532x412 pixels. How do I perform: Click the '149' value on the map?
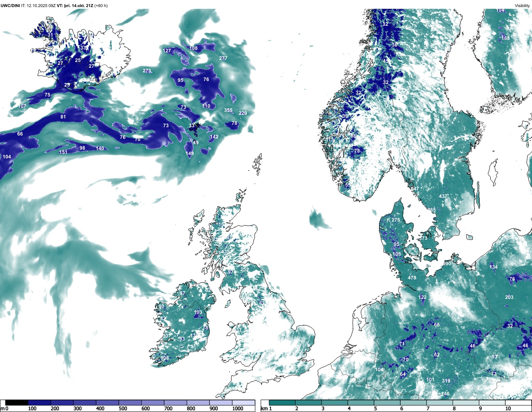(190, 153)
